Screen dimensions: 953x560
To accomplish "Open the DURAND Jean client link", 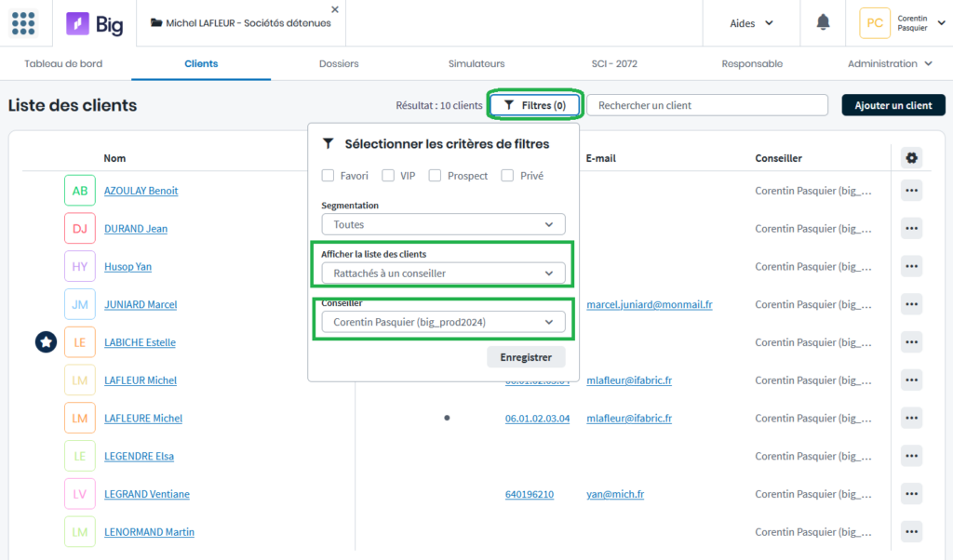I will (136, 229).
